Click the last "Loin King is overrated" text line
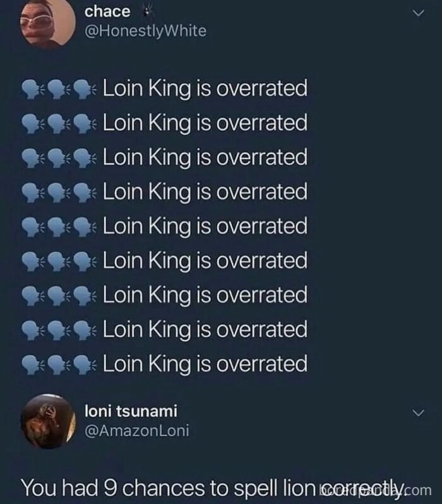 click(x=205, y=364)
